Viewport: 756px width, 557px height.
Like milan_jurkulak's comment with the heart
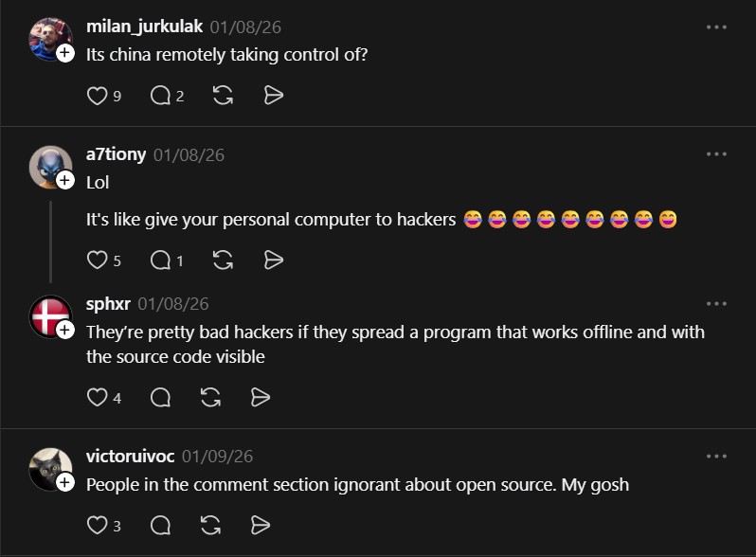[x=97, y=95]
